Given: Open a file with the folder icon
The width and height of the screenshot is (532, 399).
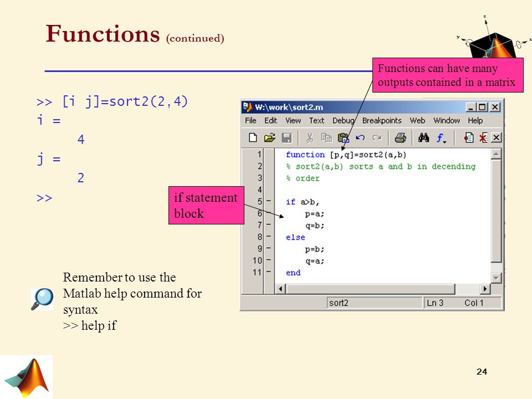Looking at the screenshot, I should coord(270,138).
